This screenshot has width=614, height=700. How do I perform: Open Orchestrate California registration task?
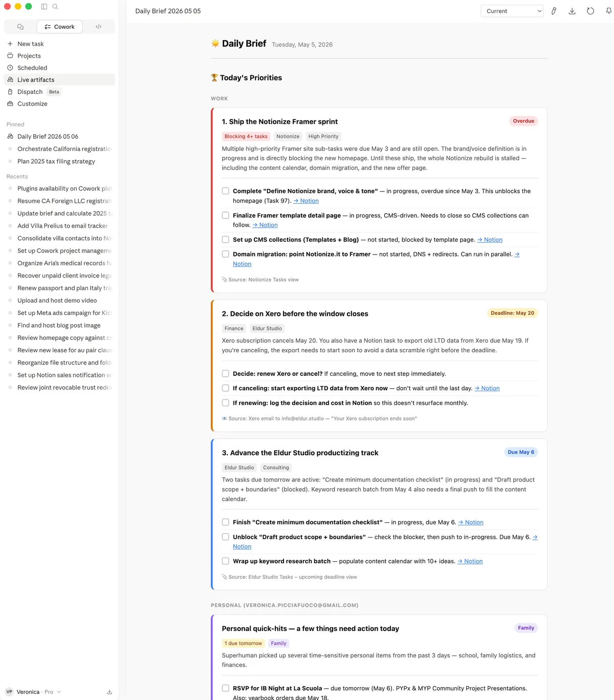(x=59, y=149)
